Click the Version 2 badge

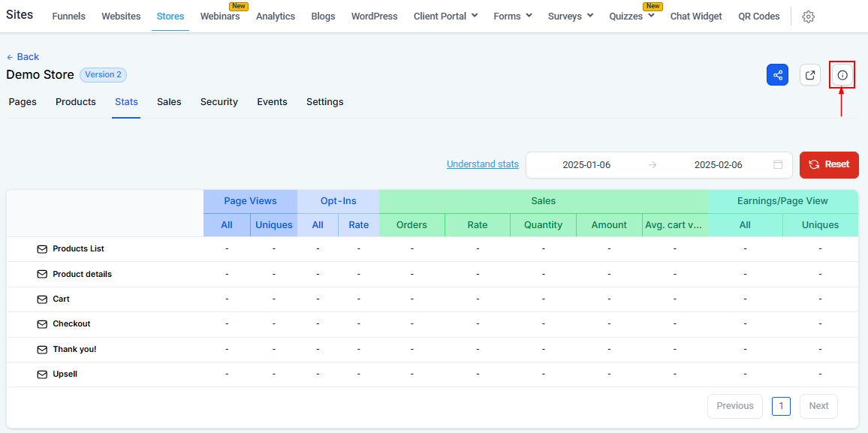click(x=104, y=74)
